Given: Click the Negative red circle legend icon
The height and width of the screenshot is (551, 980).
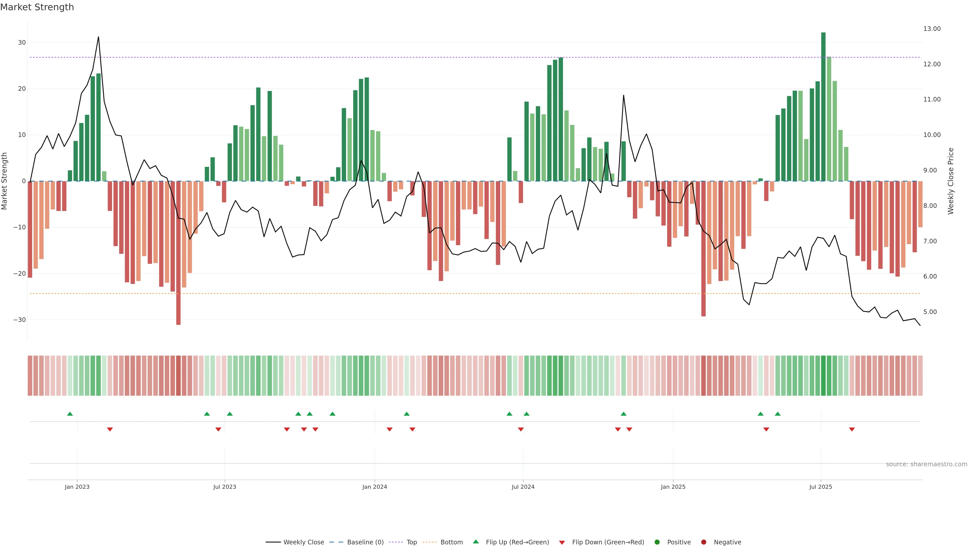Looking at the screenshot, I should point(703,542).
